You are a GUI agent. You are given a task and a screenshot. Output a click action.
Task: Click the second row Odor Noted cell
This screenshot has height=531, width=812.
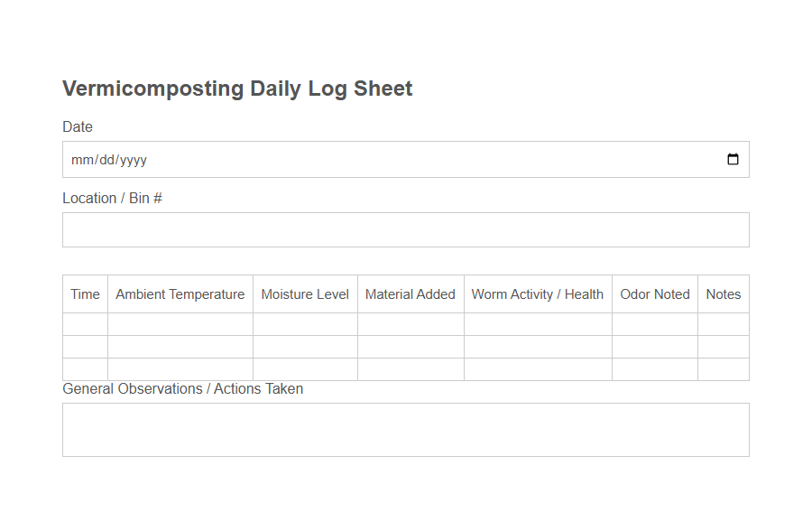pos(654,346)
